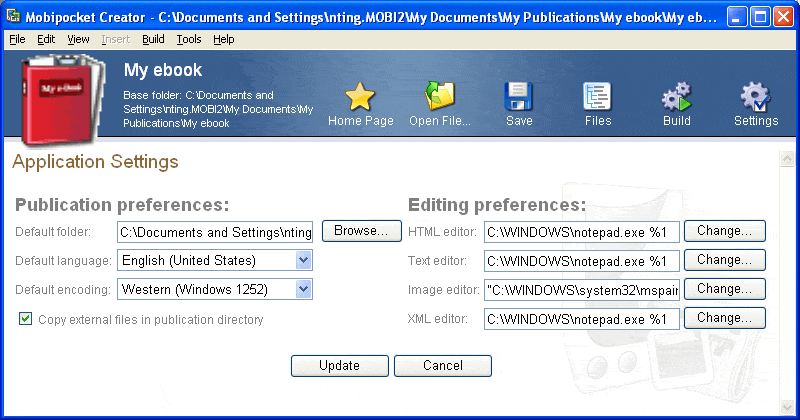Click the Image editor path field
The height and width of the screenshot is (420, 800).
[582, 290]
